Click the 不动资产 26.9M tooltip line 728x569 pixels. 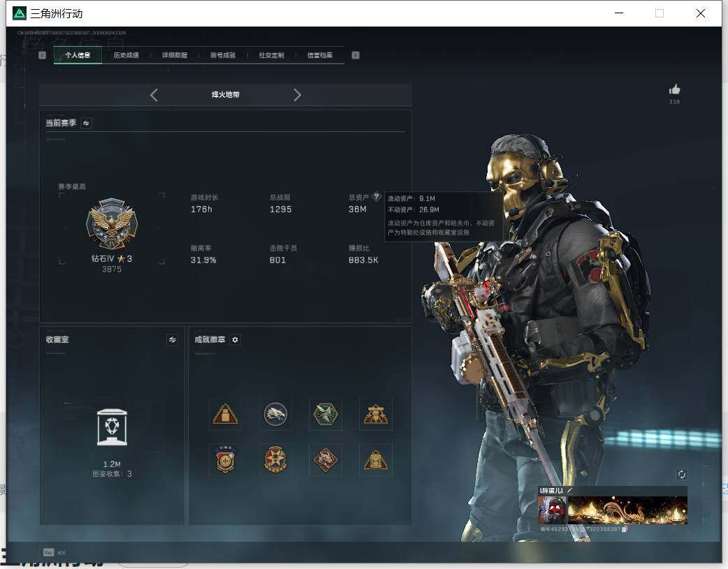point(413,209)
